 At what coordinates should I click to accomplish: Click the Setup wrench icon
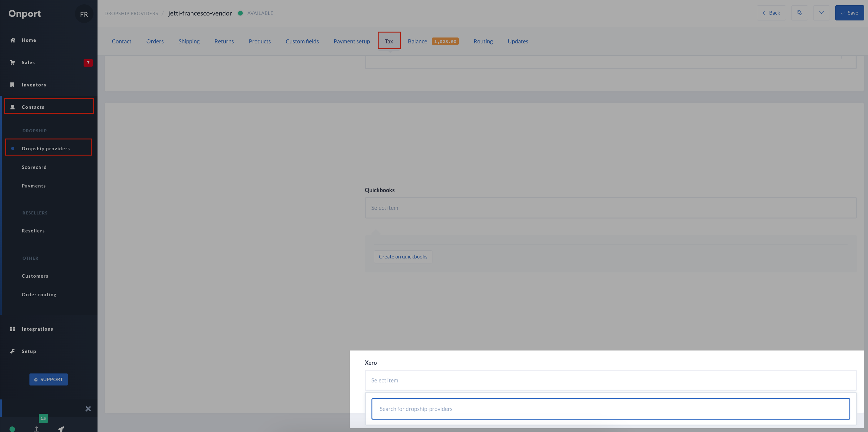click(x=12, y=351)
